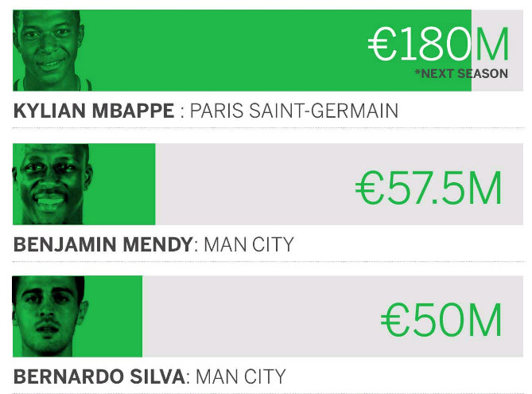Click MAN CITY next to Bernardo Silva

pyautogui.click(x=241, y=376)
